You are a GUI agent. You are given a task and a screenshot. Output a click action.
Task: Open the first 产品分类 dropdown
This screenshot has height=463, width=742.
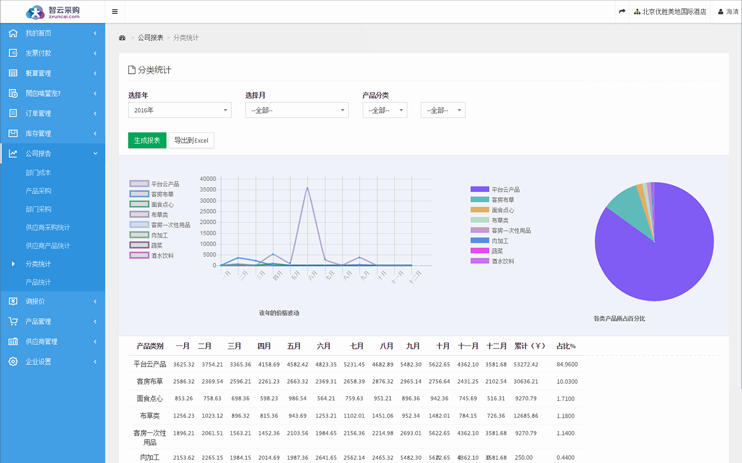tap(384, 110)
